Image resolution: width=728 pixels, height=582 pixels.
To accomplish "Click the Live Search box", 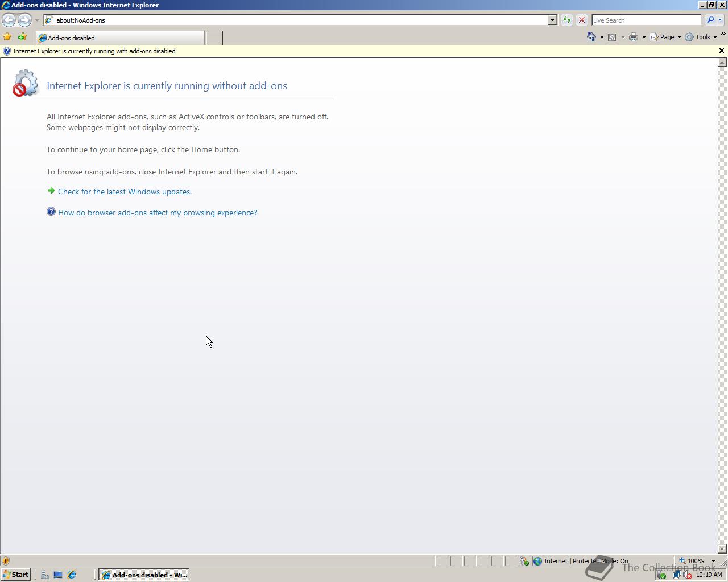I will [647, 20].
